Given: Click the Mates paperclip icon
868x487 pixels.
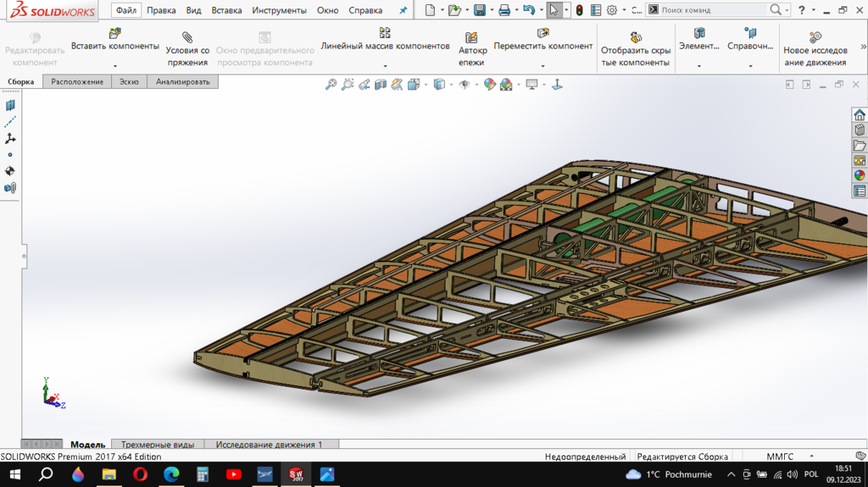Looking at the screenshot, I should (x=187, y=37).
